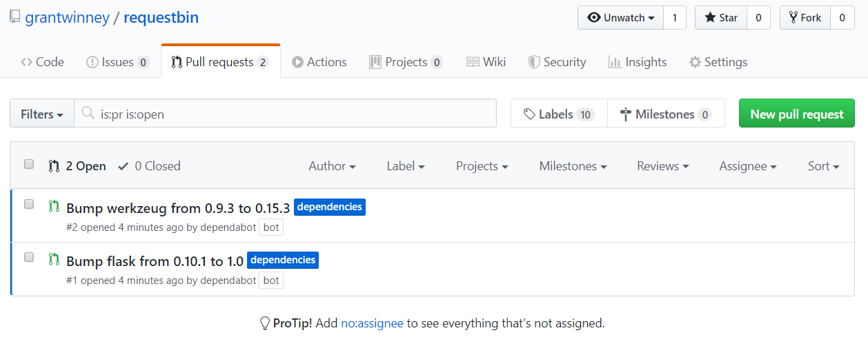Viewport: 868px width, 346px height.
Task: Open the Unwatch dropdown menu
Action: tap(620, 18)
